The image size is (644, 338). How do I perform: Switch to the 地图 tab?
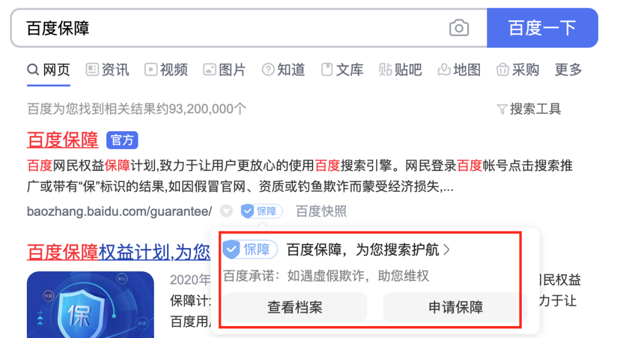coord(459,70)
